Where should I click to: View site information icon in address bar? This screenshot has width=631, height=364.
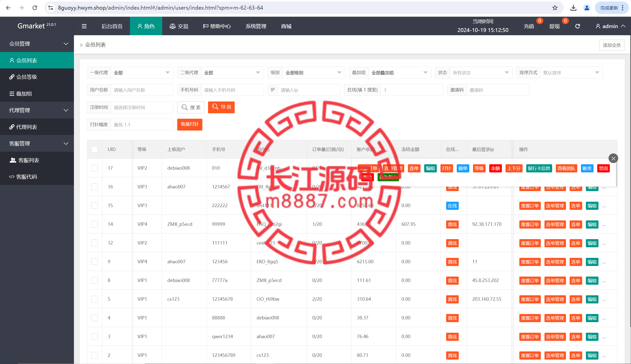click(51, 8)
